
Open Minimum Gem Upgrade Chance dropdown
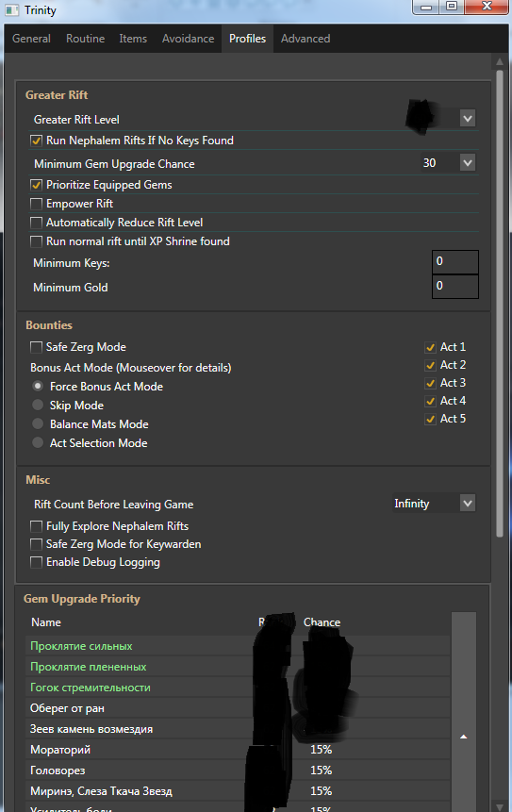[468, 163]
